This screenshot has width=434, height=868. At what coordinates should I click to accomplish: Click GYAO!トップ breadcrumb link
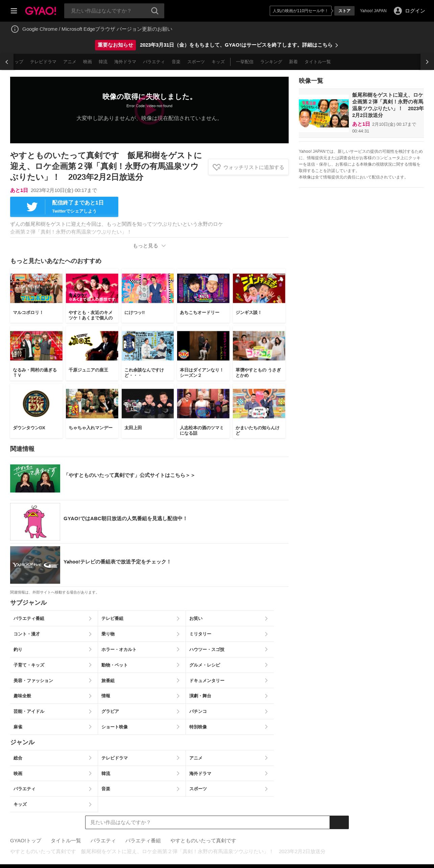coord(26,841)
